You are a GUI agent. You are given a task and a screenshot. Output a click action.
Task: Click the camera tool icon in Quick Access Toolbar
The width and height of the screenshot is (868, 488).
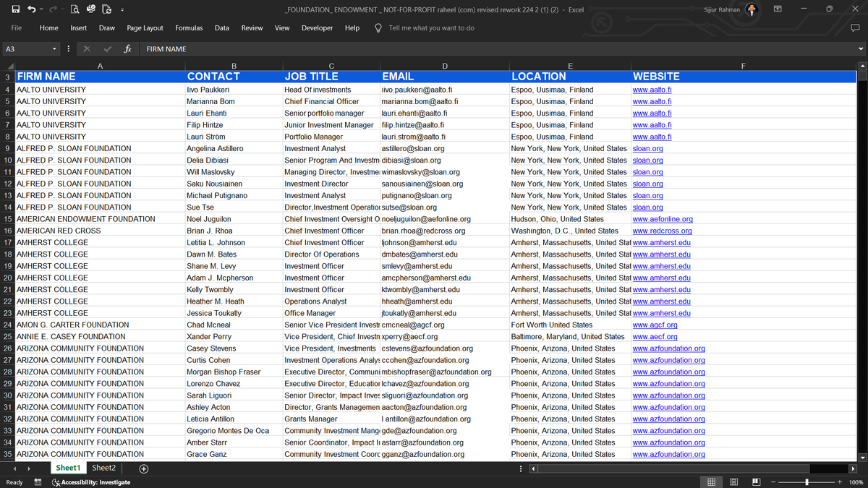[90, 9]
